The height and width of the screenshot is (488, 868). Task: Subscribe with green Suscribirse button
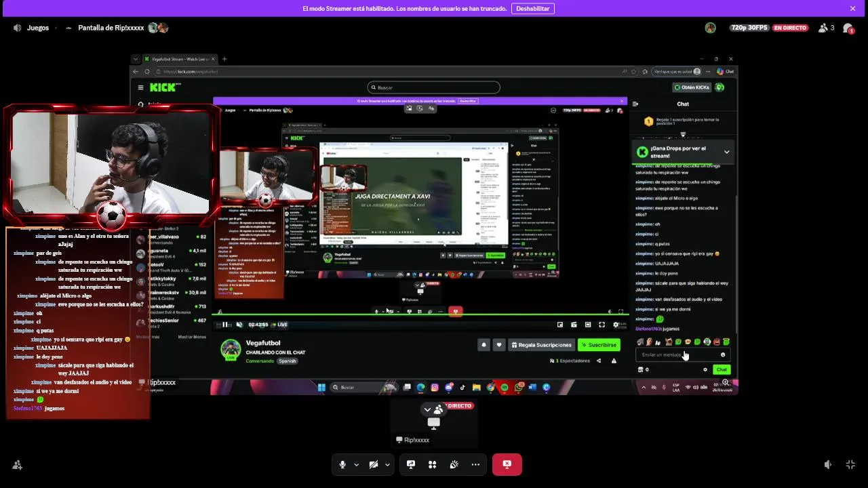tap(599, 345)
